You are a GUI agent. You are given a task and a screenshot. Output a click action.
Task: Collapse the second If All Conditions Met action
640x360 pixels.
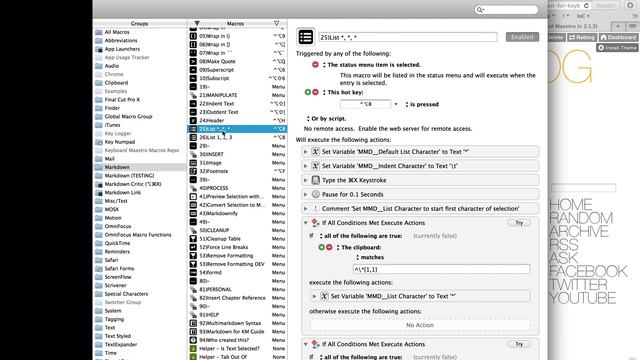click(x=305, y=344)
